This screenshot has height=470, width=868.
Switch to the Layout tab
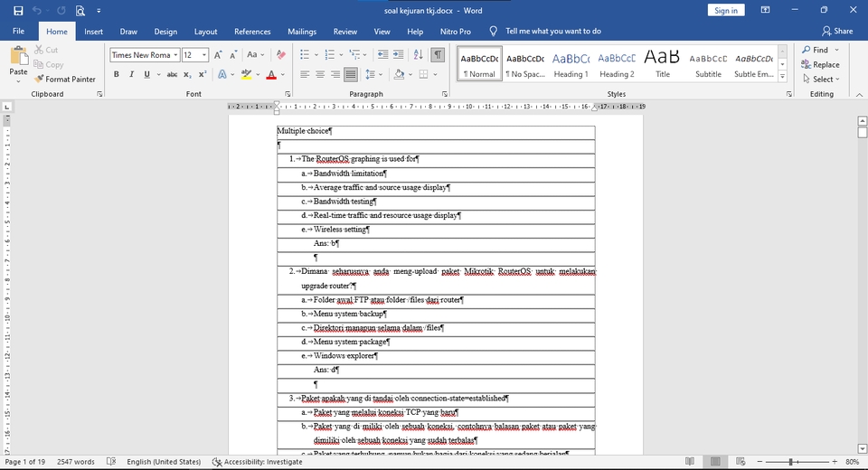point(205,32)
